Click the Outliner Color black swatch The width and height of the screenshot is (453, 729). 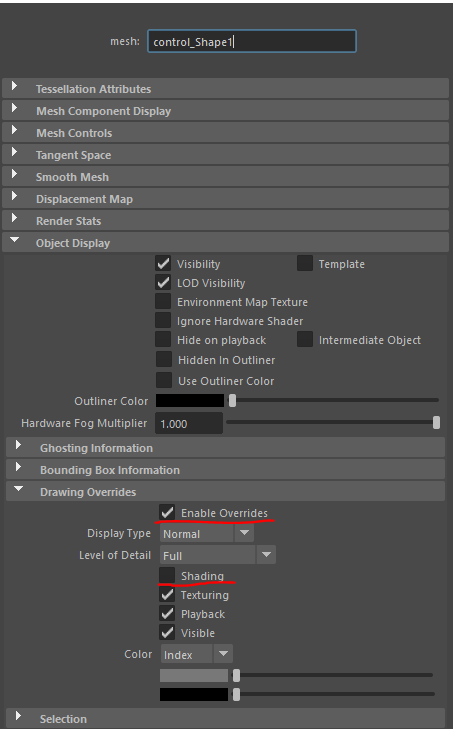(x=190, y=400)
